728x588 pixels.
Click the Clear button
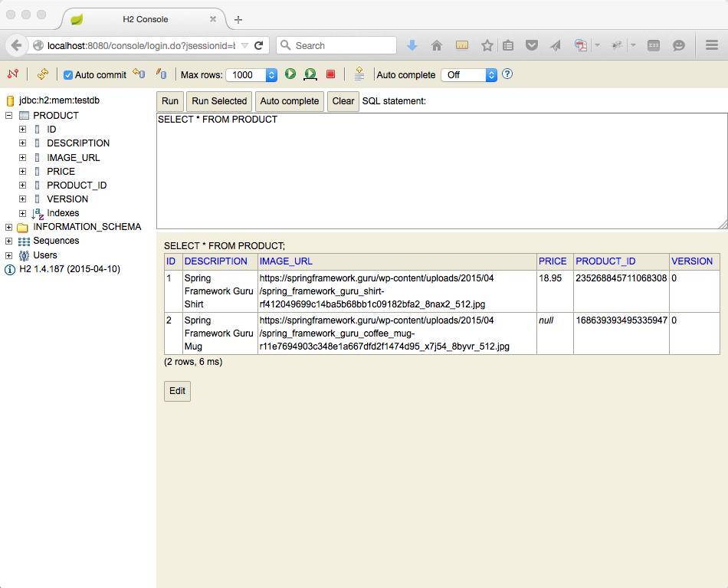point(343,101)
